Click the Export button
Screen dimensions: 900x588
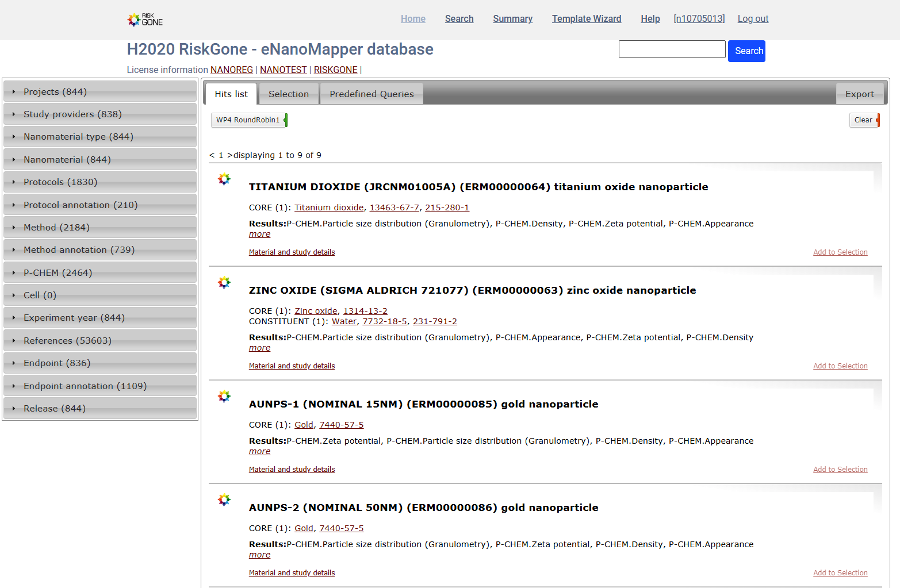coord(859,94)
